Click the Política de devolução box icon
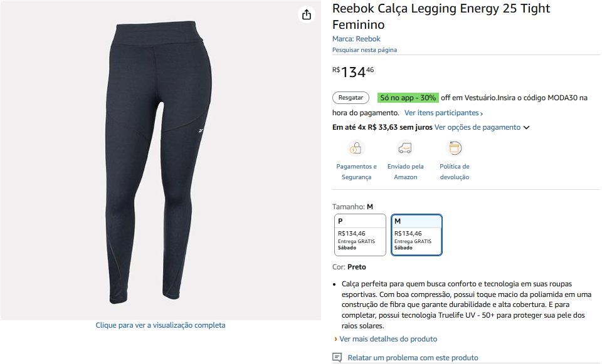The height and width of the screenshot is (364, 612). click(x=455, y=148)
